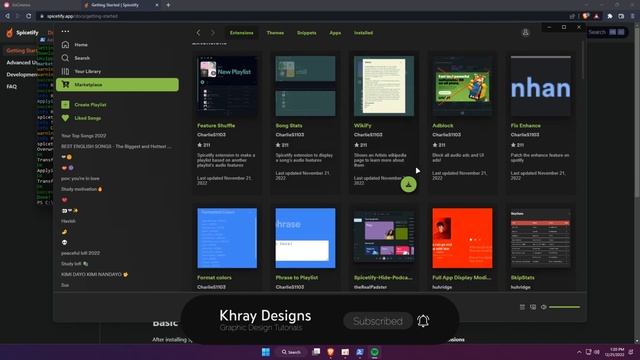Open the connect to device icon
The image size is (640, 360).
click(533, 307)
